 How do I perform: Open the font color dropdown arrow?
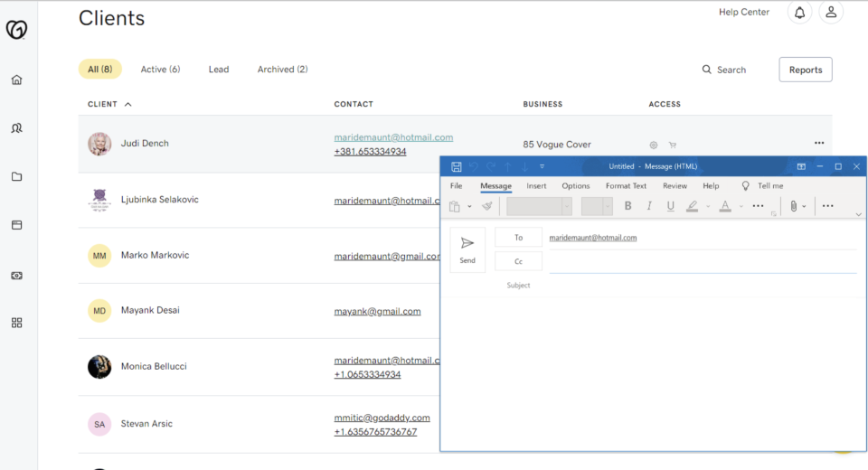click(x=741, y=207)
